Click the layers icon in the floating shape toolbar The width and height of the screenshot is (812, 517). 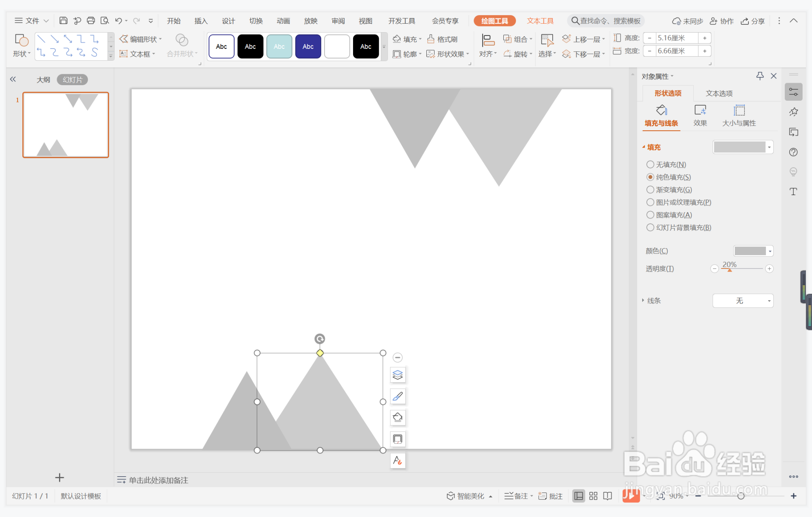pos(397,375)
